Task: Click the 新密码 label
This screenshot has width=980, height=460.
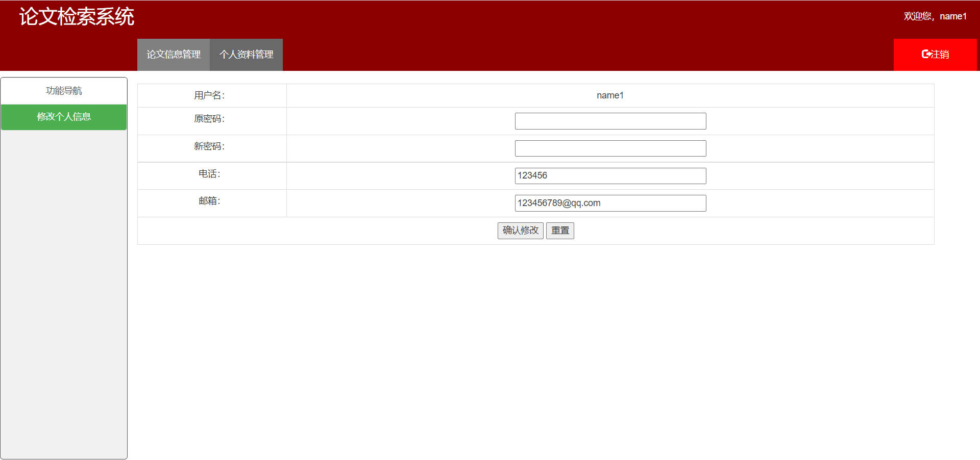Action: pos(209,146)
